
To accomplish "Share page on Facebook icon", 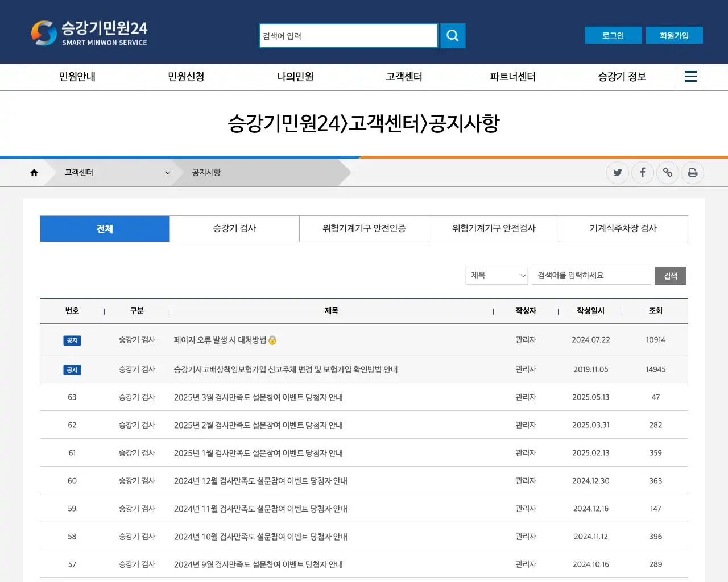I will click(x=643, y=173).
